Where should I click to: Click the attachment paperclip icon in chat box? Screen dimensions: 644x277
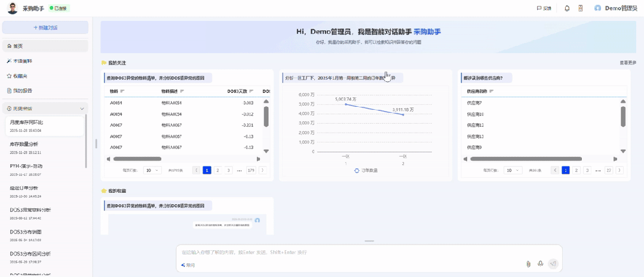click(x=528, y=264)
